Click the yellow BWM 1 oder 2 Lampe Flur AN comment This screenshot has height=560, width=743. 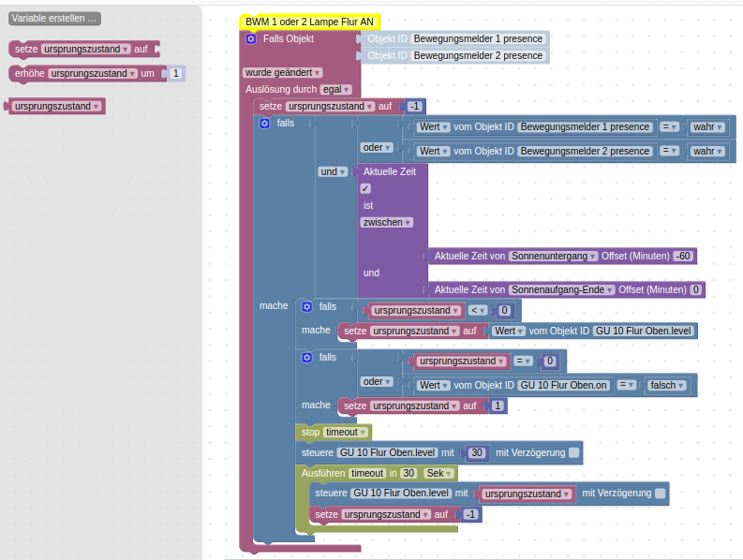309,22
